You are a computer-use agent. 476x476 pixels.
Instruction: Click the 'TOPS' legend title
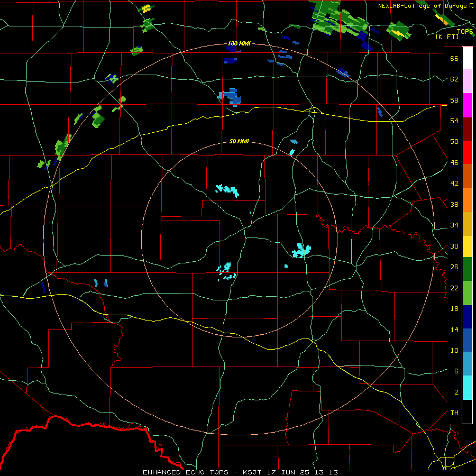click(x=465, y=32)
